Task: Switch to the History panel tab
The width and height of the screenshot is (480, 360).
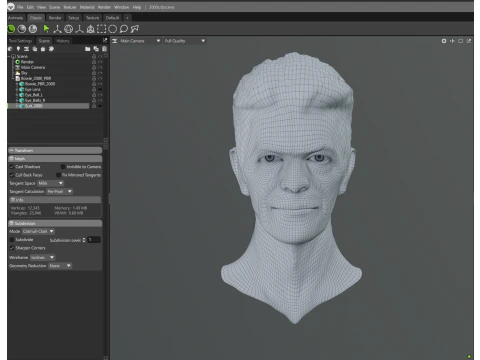Action: click(63, 41)
